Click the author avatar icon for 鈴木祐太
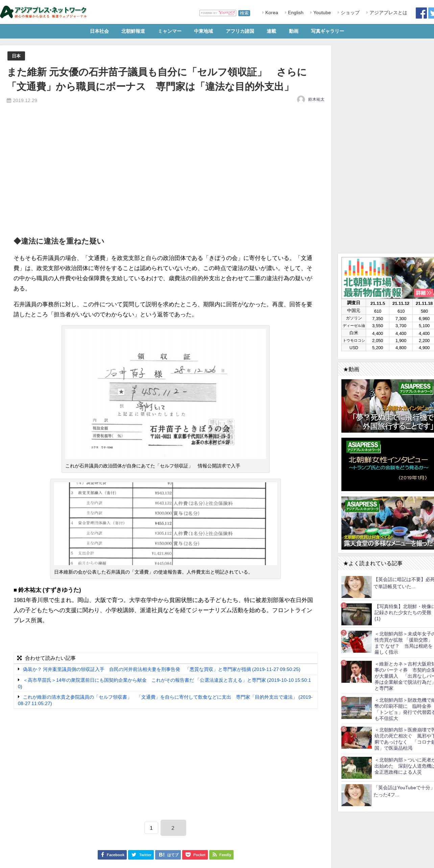The width and height of the screenshot is (434, 868). click(x=301, y=99)
